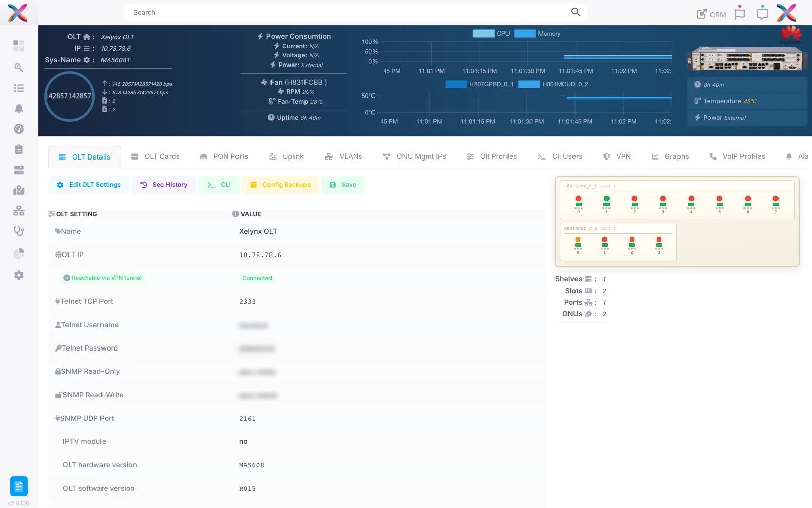Open the clipboard icon in sidebar
Viewport: 812px width, 508px height.
[x=19, y=149]
